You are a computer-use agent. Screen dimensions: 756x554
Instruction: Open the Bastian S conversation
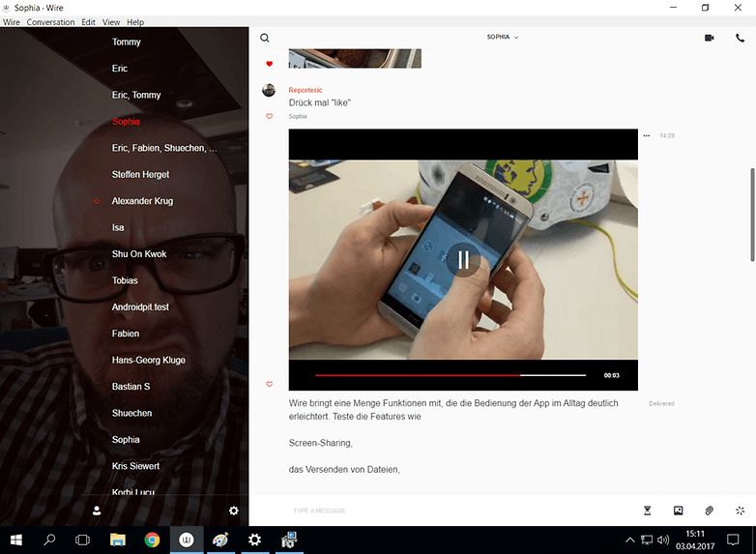[131, 387]
